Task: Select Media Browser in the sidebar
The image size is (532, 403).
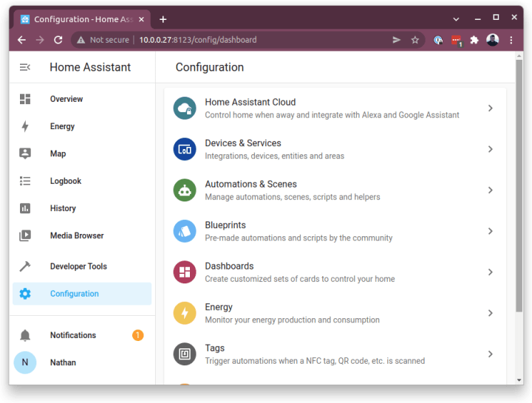Action: [x=82, y=235]
